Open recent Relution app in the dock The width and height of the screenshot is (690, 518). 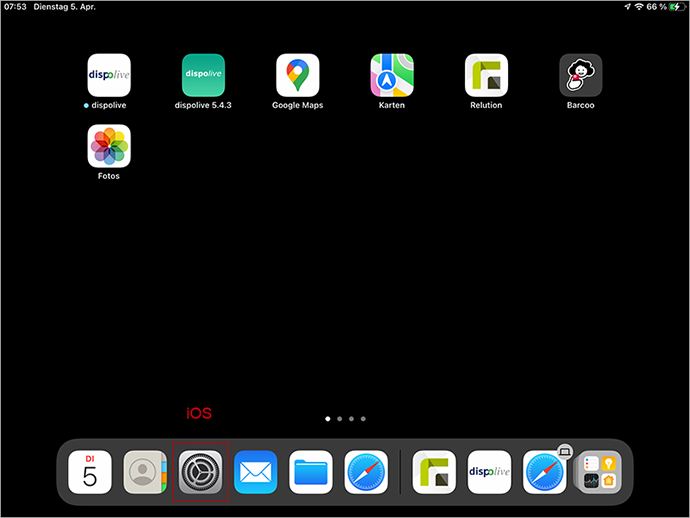pyautogui.click(x=434, y=472)
